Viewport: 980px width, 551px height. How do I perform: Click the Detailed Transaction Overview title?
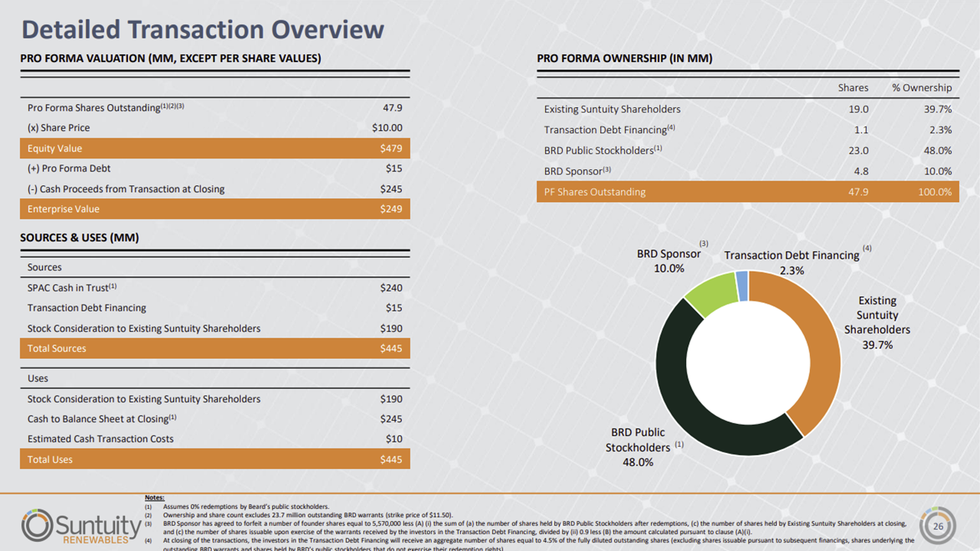[203, 29]
